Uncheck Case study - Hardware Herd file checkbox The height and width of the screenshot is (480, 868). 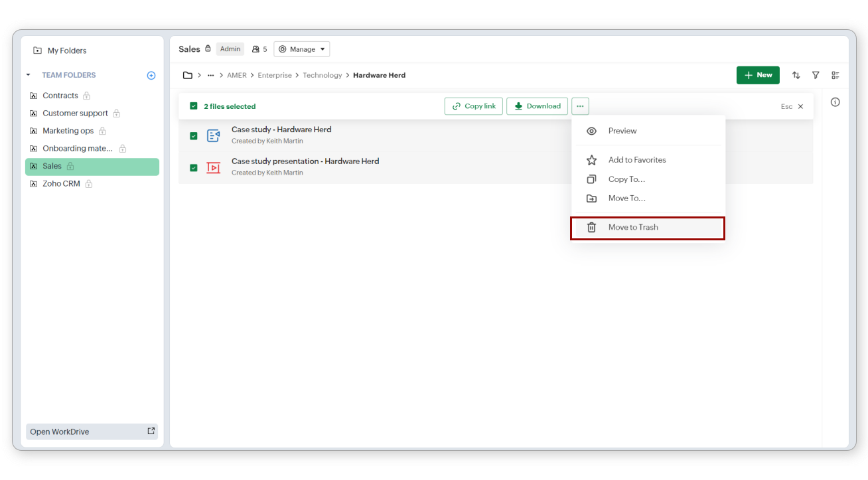click(x=194, y=136)
